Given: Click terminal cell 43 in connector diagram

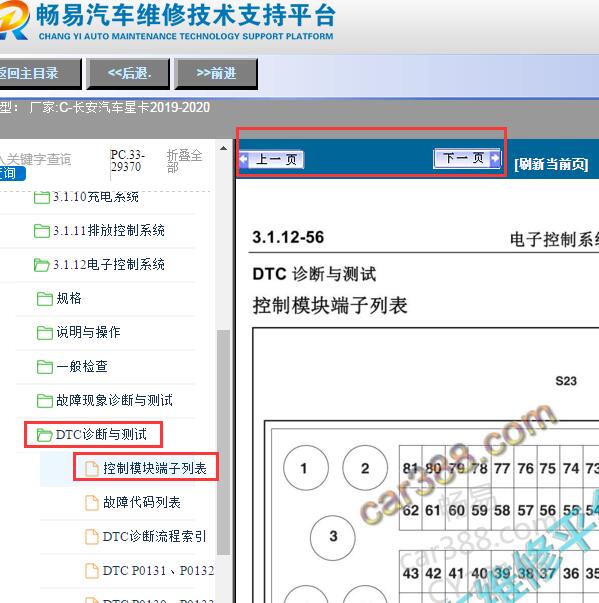Looking at the screenshot, I should pos(411,573).
